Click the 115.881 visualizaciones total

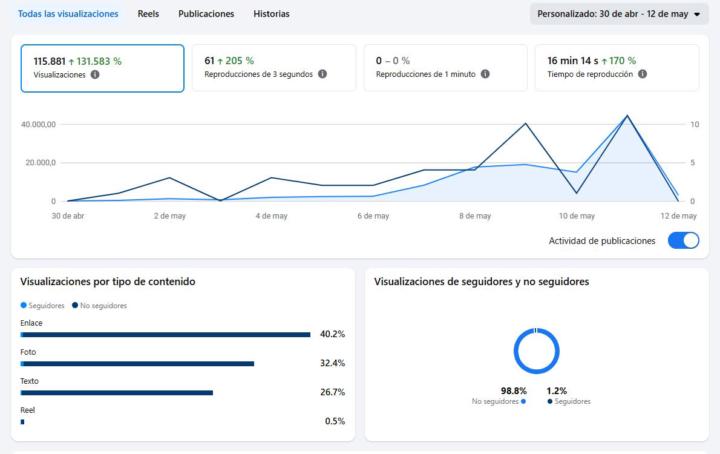coord(50,61)
